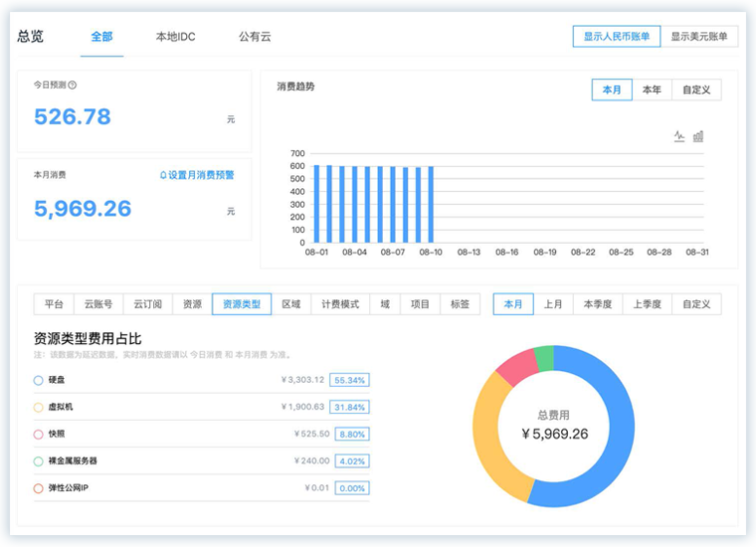Click the 资源类型费用占比 heading
The image size is (756, 547).
pyautogui.click(x=88, y=338)
